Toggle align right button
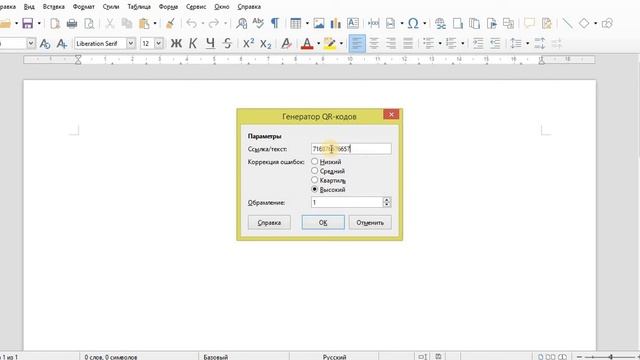The height and width of the screenshot is (360, 640). (x=391, y=43)
